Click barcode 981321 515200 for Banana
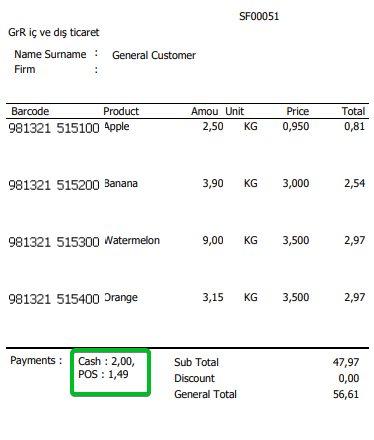 [54, 185]
